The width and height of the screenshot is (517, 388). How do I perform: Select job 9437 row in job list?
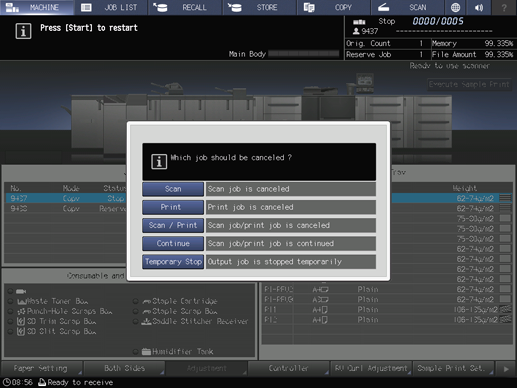coord(67,198)
